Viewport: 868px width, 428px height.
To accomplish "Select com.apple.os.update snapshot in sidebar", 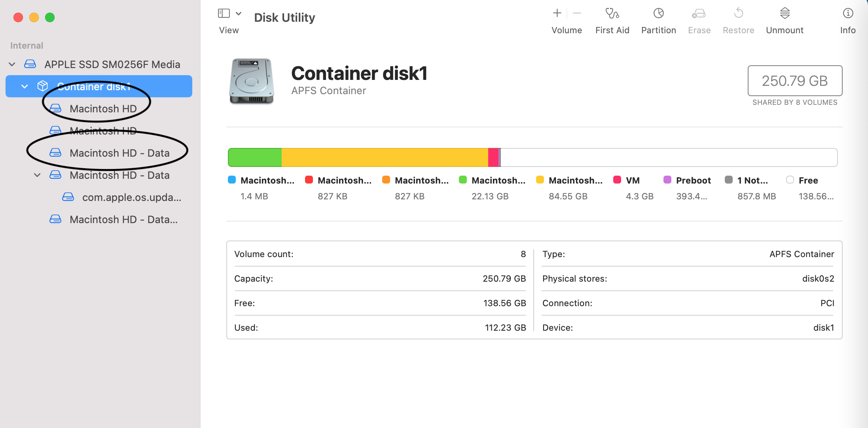I will 131,197.
